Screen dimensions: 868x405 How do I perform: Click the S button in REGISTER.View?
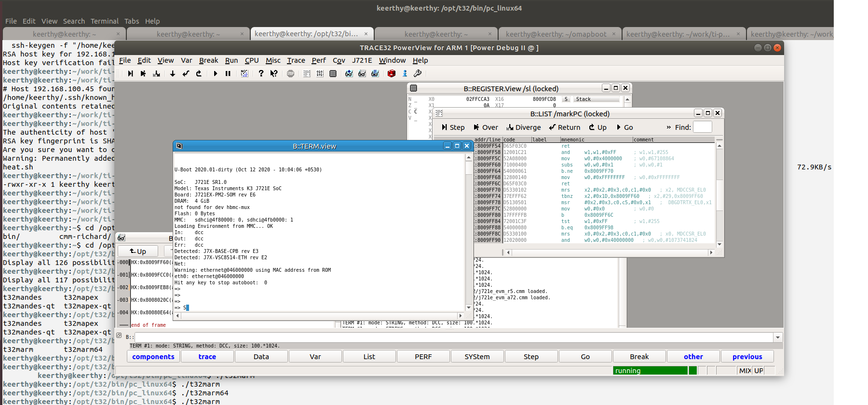tap(566, 99)
